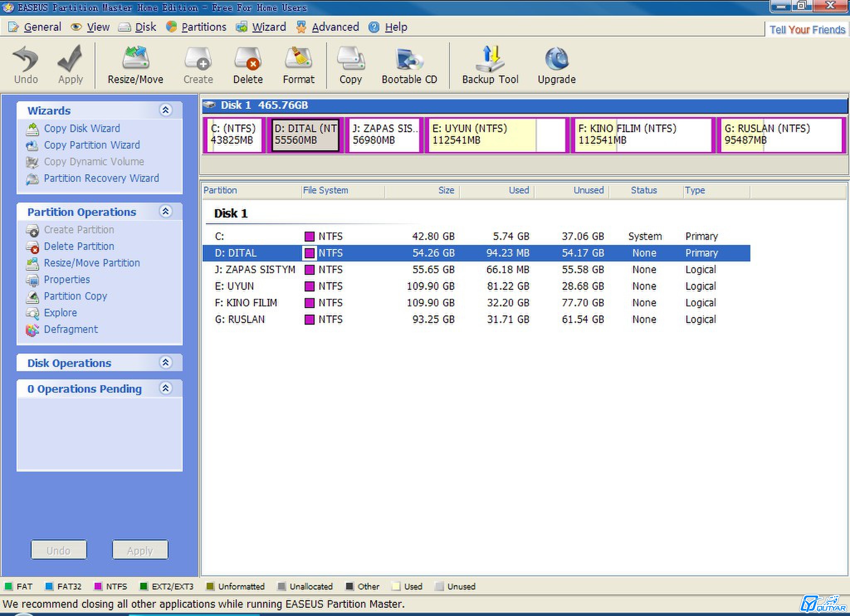This screenshot has height=616, width=850.
Task: Click the Create partition toolbar icon
Action: click(x=198, y=65)
